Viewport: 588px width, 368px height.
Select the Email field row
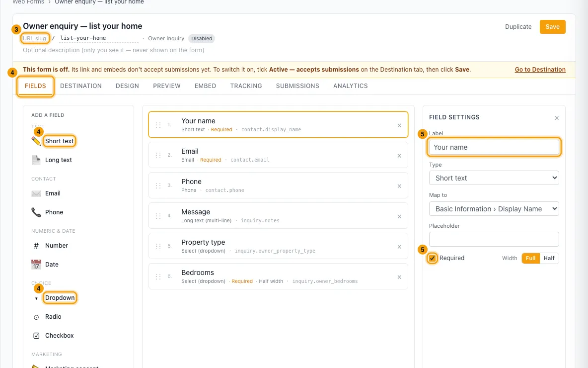278,155
